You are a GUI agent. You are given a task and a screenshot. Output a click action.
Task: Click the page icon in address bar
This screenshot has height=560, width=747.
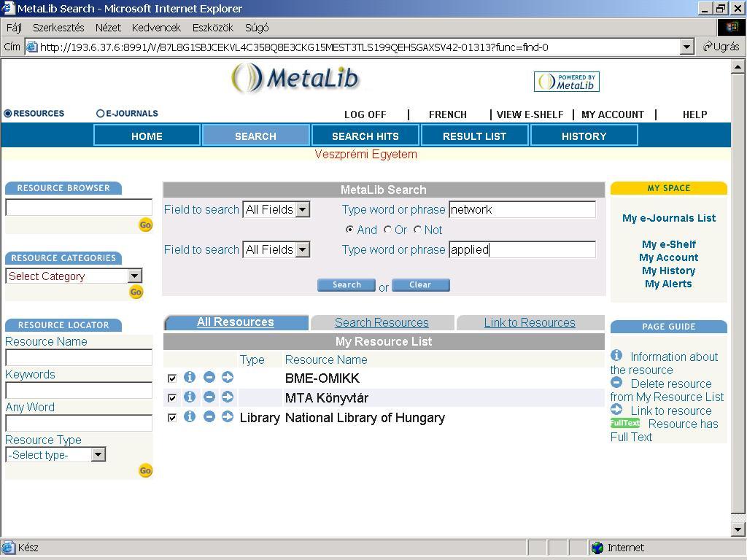pos(32,47)
